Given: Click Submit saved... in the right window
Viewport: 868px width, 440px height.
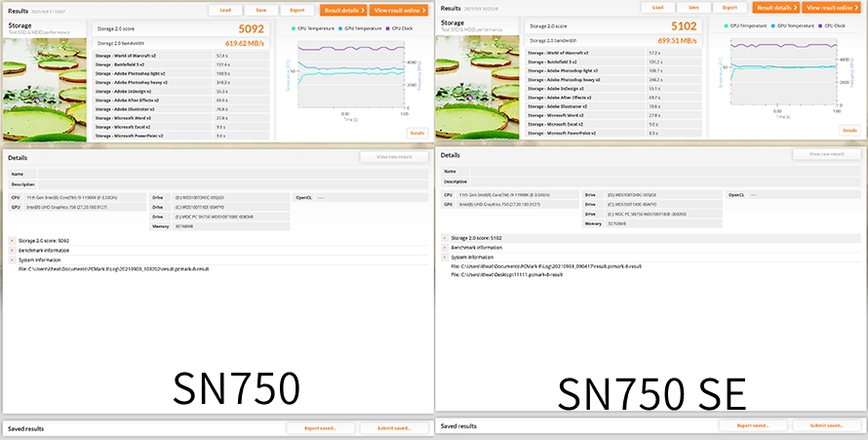Looking at the screenshot, I should pos(826,425).
